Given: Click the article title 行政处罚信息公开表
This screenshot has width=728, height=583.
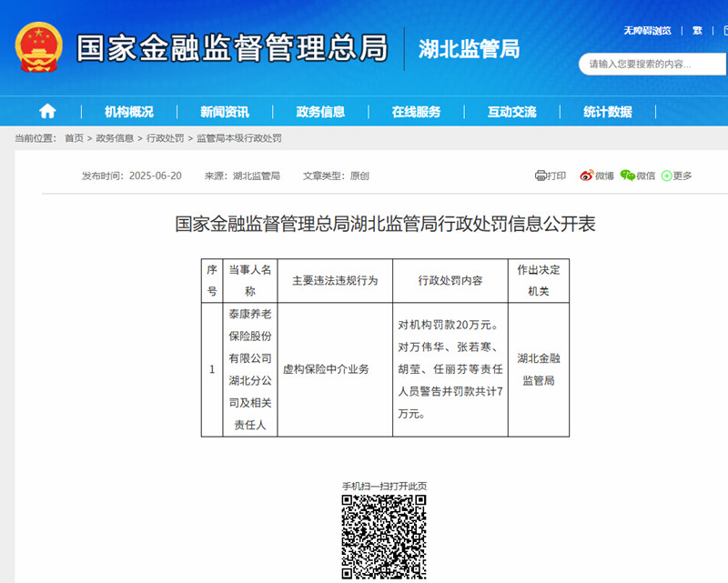Looking at the screenshot, I should point(385,224).
